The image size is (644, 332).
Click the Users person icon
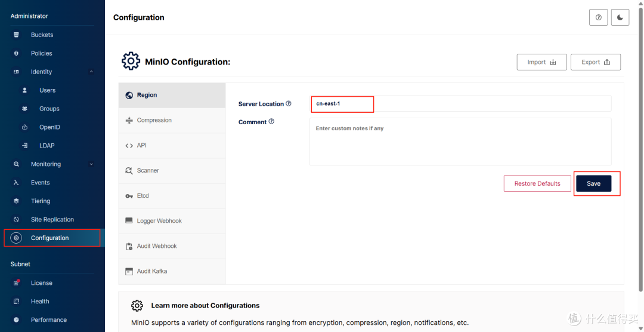24,90
